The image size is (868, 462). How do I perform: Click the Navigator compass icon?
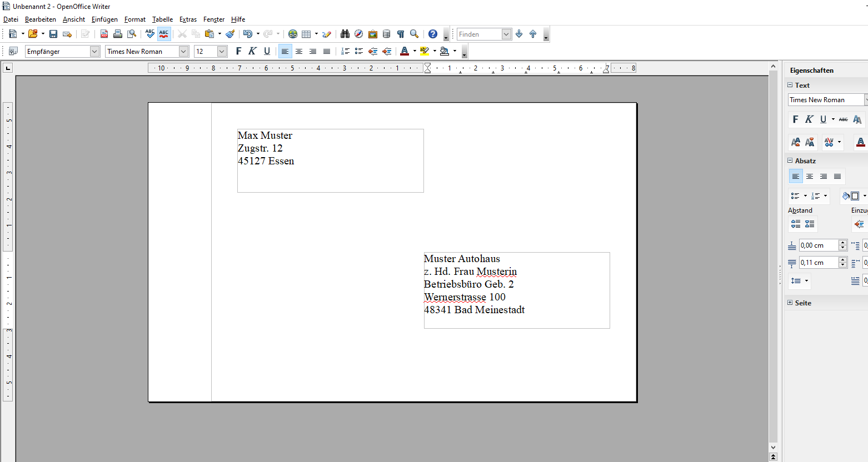coord(358,34)
